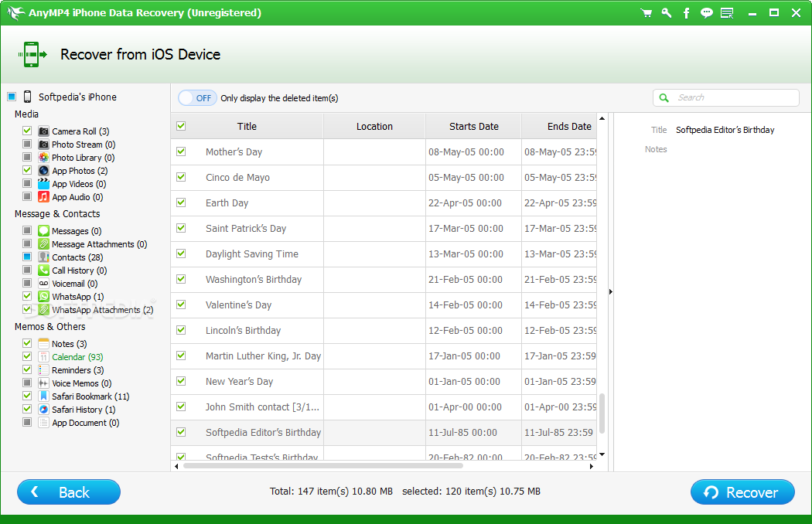Select the John Smith contact event row
Screen dimensions: 812x524
click(384, 407)
